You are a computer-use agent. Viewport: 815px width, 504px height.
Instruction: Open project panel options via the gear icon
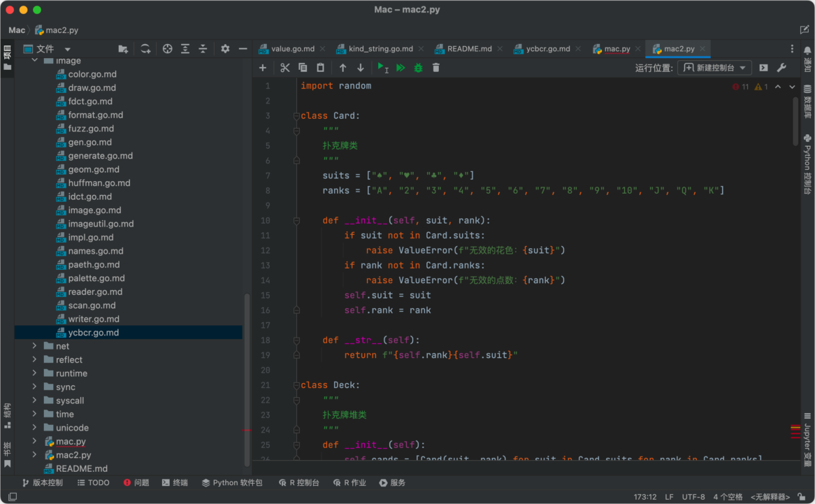point(225,49)
